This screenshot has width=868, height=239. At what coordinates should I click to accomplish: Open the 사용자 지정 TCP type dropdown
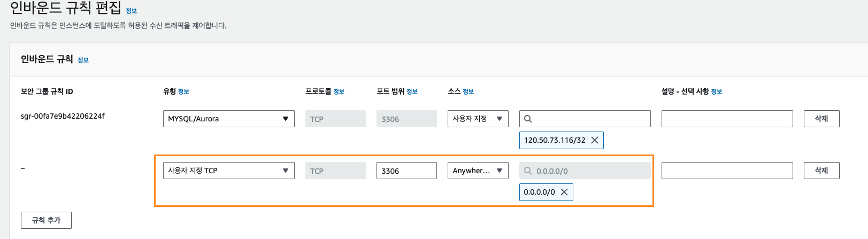229,171
